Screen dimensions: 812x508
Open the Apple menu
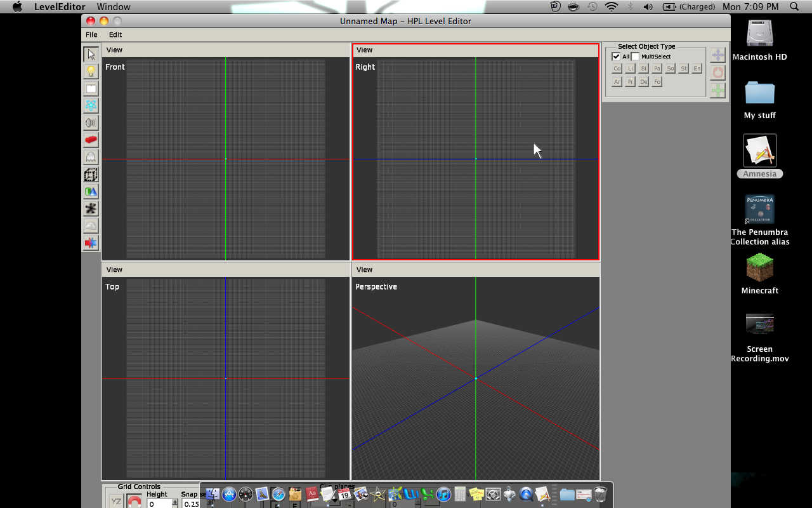(x=17, y=7)
